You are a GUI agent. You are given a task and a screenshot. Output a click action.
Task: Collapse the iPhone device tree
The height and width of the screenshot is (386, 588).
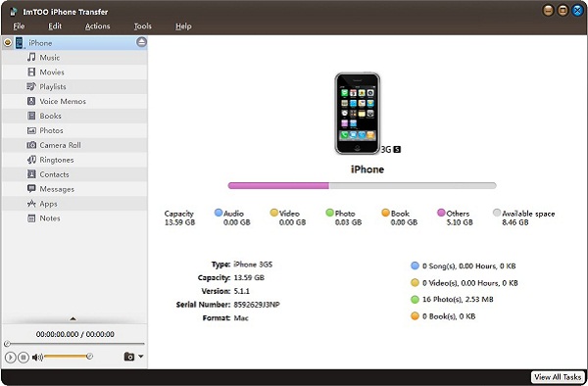8,42
